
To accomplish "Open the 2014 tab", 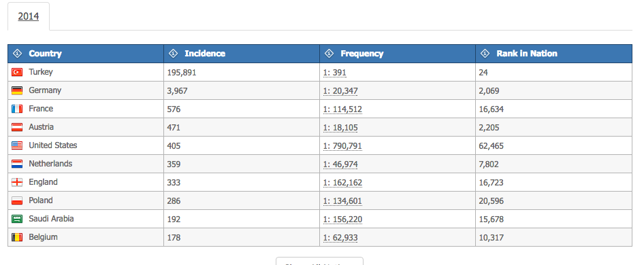I will tap(29, 16).
